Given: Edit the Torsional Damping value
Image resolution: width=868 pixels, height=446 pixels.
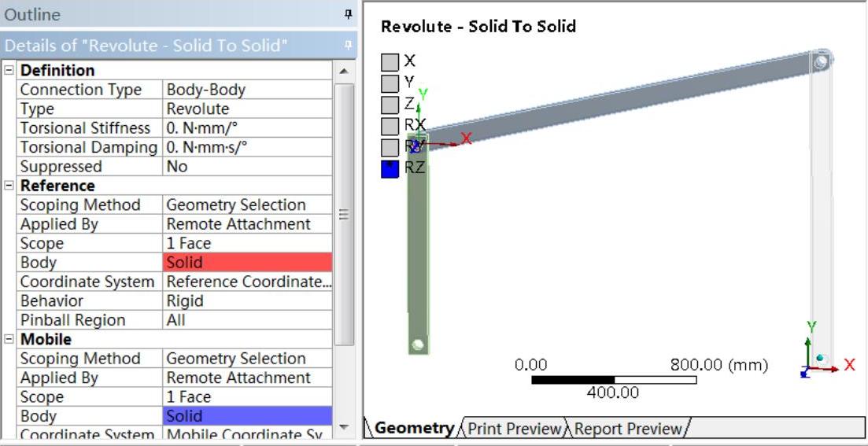Looking at the screenshot, I should coord(247,147).
